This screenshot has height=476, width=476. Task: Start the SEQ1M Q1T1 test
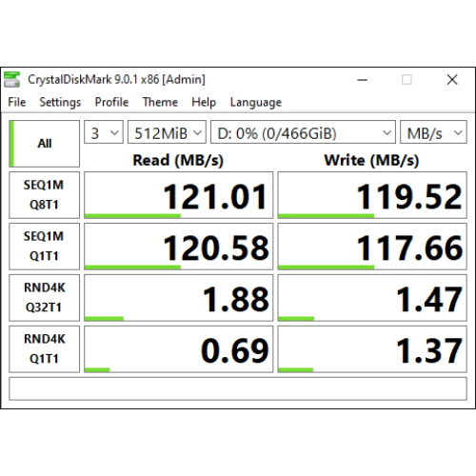click(44, 247)
